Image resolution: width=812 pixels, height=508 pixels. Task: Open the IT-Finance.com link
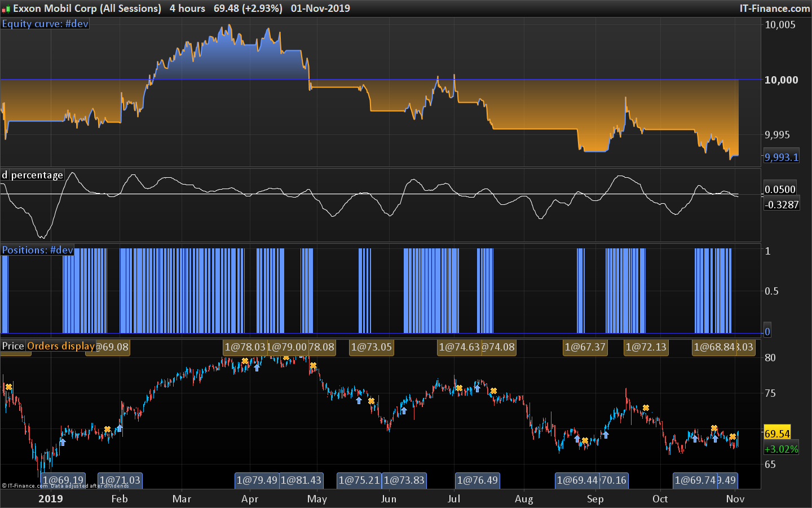(x=775, y=8)
